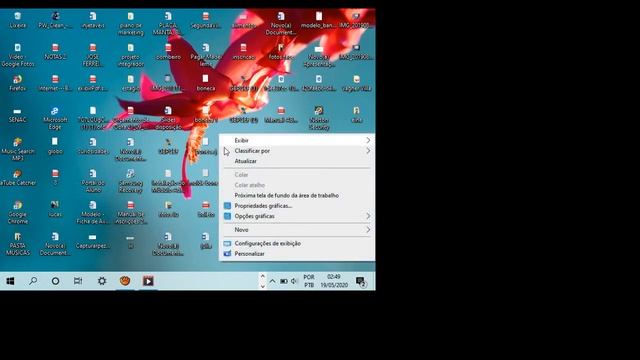Open the red video player taskbar app
Screen dimensions: 640x360
click(x=148, y=281)
